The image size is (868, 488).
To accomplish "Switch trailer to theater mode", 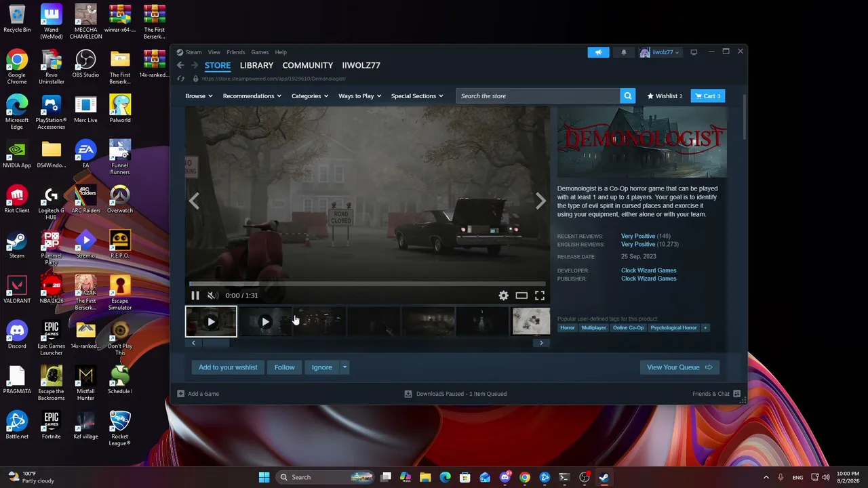I will point(521,296).
